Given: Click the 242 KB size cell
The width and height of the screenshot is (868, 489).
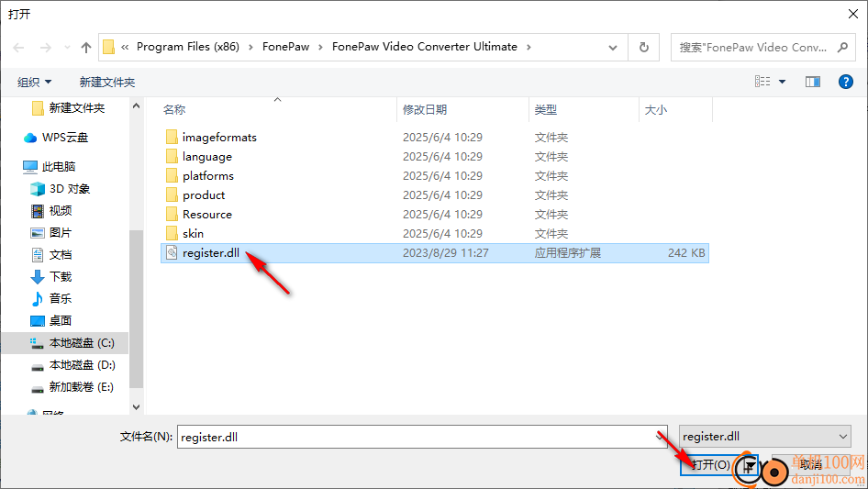Looking at the screenshot, I should [686, 253].
